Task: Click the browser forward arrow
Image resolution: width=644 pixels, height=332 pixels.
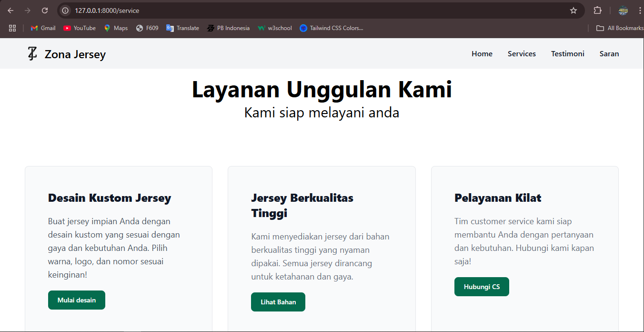Action: tap(28, 10)
